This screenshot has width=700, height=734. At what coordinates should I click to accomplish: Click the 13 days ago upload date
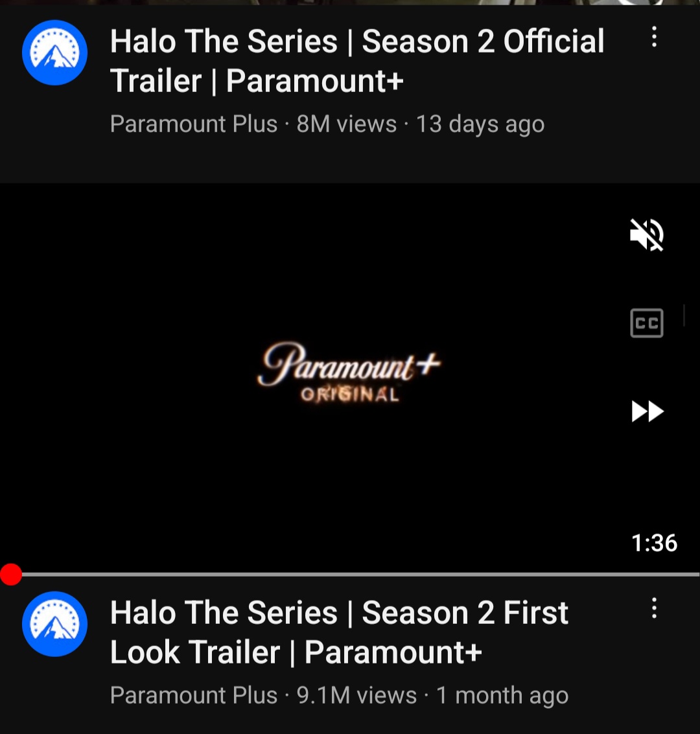(x=480, y=124)
